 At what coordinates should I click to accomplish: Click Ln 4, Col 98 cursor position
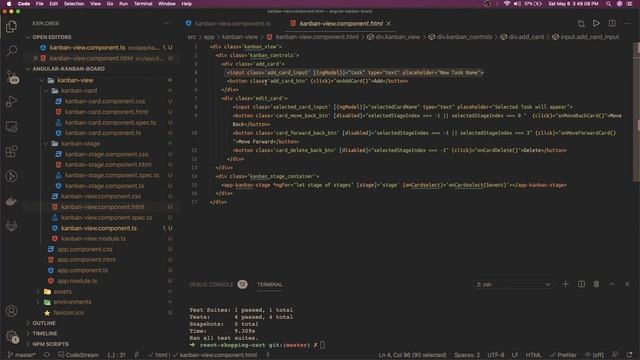point(412,355)
